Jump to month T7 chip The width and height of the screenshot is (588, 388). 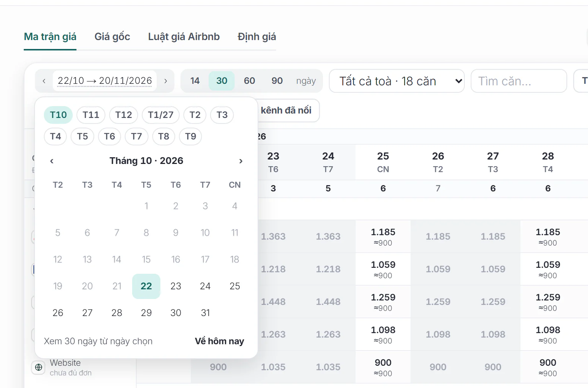pos(137,137)
